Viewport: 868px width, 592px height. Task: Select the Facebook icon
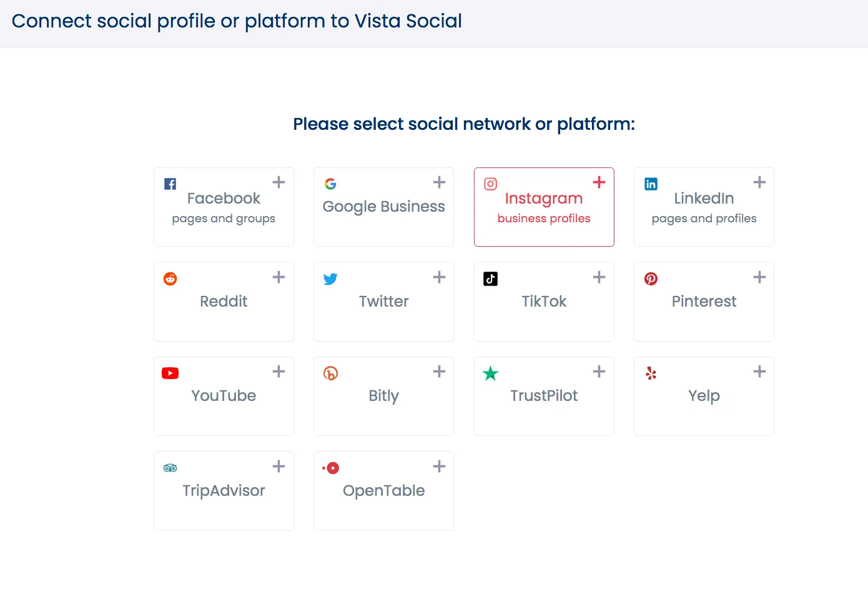(x=170, y=184)
